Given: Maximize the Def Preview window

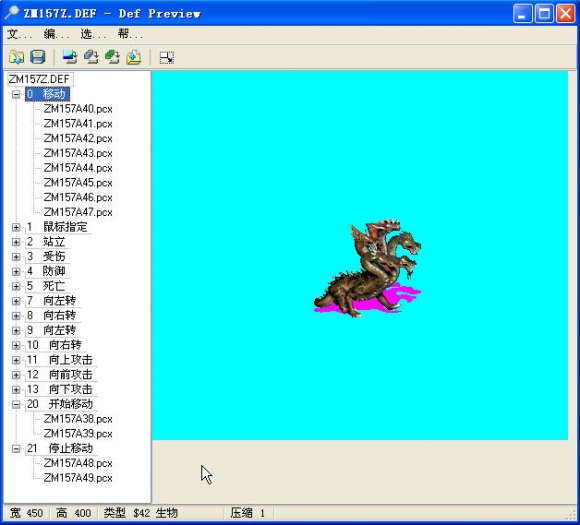Looking at the screenshot, I should point(544,14).
